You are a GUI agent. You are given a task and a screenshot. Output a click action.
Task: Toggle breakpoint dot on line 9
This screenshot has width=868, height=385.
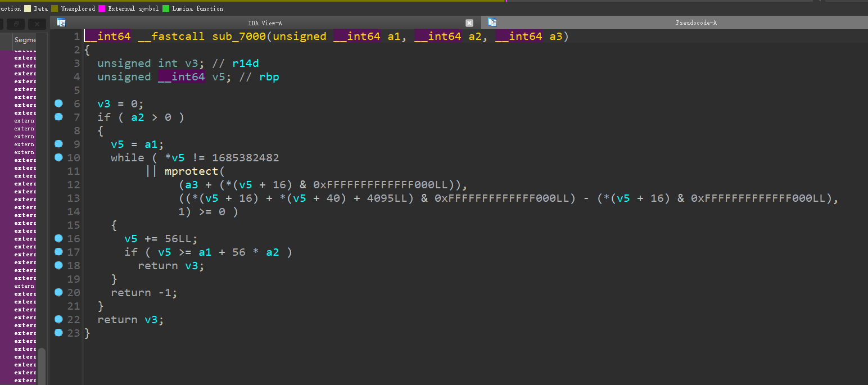pyautogui.click(x=58, y=144)
